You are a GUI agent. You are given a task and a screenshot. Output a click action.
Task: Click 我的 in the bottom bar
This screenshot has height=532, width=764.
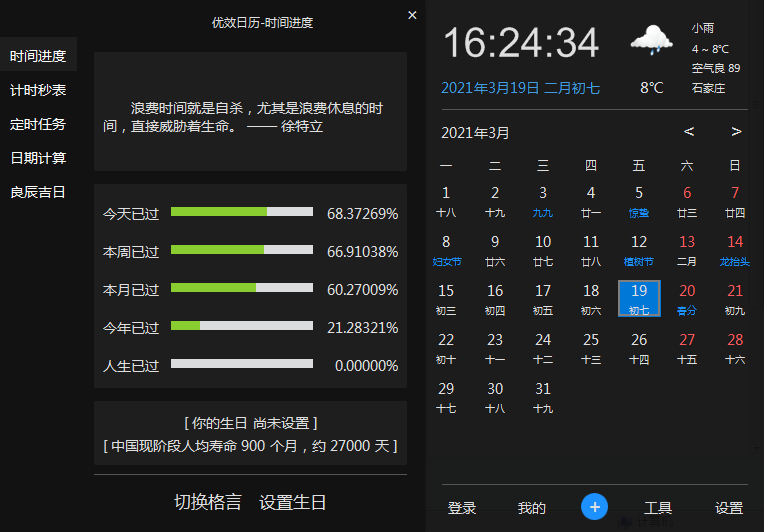coord(531,508)
